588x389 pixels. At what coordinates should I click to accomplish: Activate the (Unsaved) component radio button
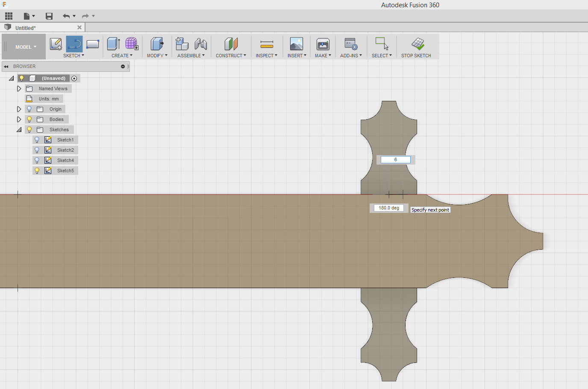(x=74, y=78)
